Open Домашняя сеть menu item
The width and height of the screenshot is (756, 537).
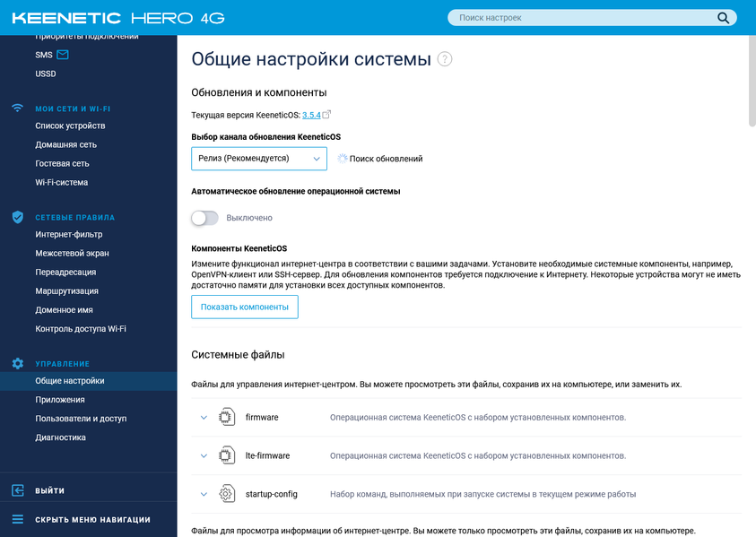coord(66,144)
